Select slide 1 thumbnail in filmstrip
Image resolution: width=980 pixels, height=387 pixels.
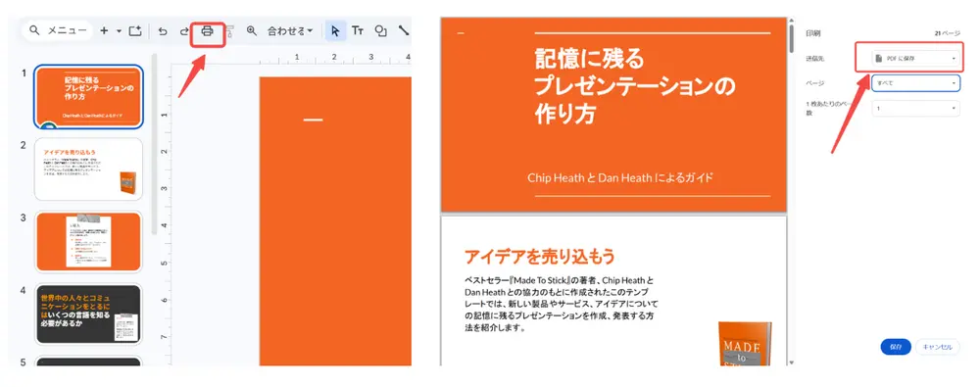pos(88,97)
